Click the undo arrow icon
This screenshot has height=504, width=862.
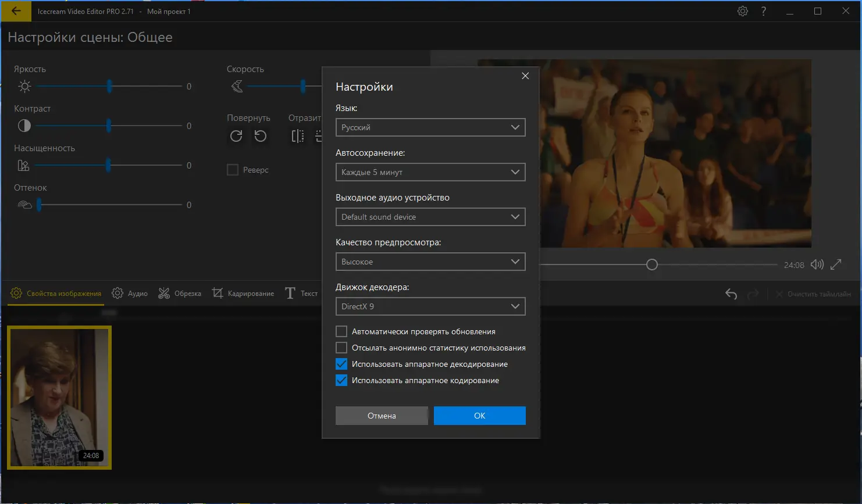[x=731, y=294]
